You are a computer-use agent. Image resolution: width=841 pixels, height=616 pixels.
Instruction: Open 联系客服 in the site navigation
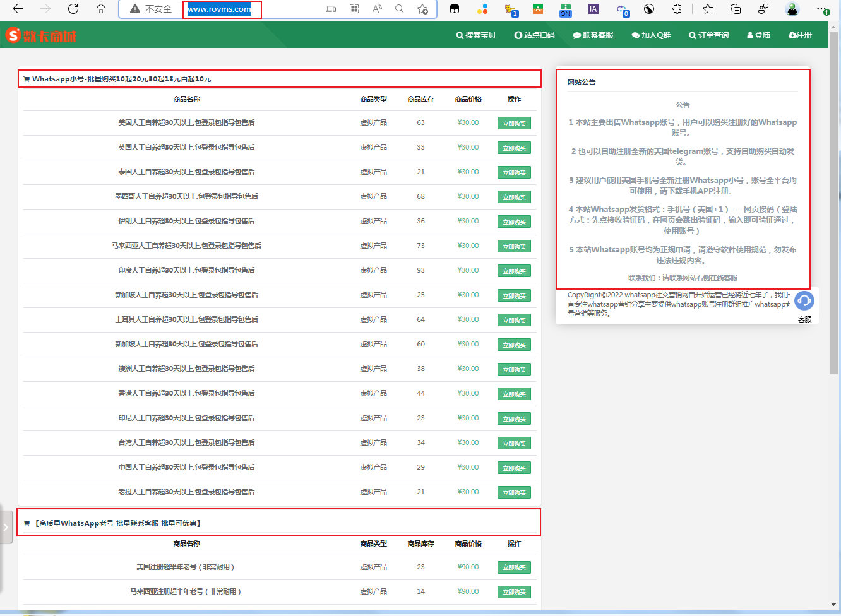(x=593, y=35)
